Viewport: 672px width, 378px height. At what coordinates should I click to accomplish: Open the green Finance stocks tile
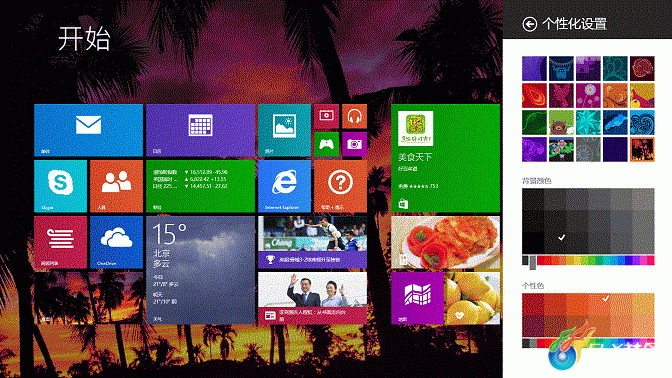(200, 186)
